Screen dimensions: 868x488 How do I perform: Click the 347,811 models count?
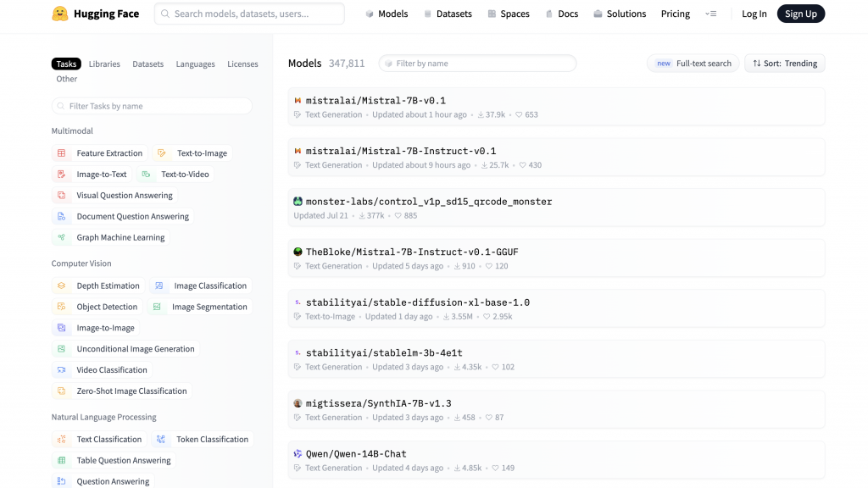(347, 63)
